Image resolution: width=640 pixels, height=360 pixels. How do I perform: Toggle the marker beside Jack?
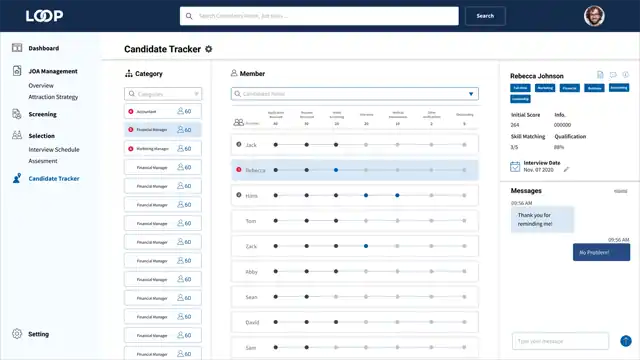(x=239, y=144)
